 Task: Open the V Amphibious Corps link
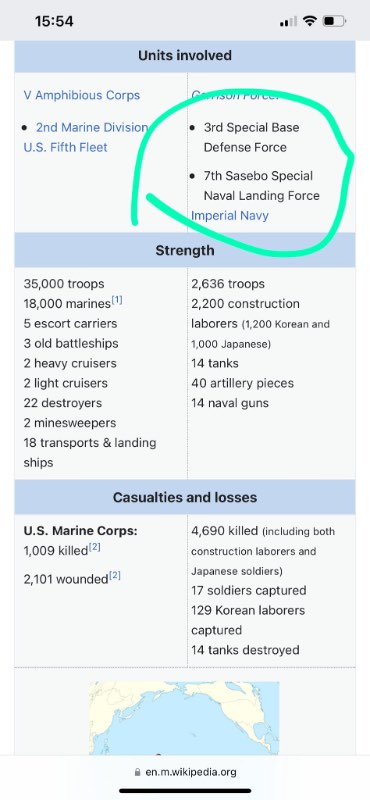click(82, 95)
